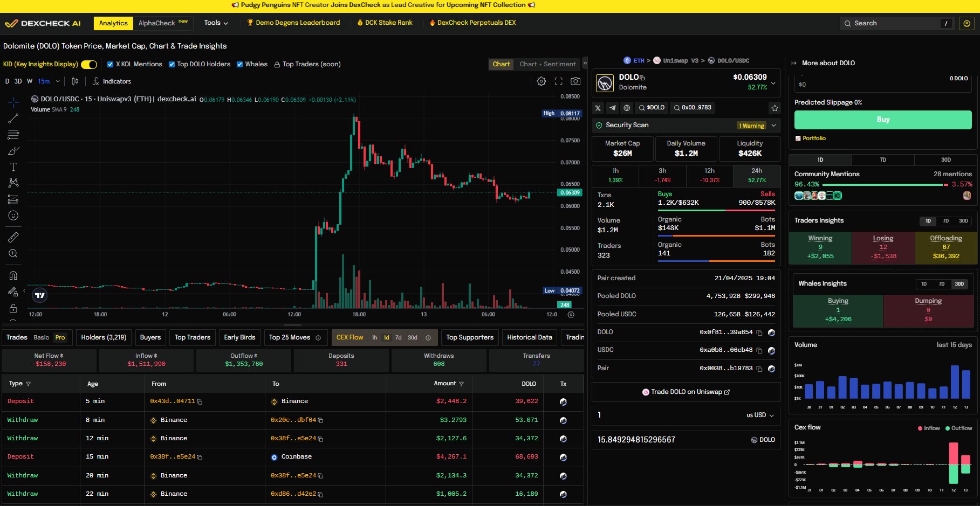Viewport: 980px width, 506px height.
Task: Select the text tool in chart sidebar
Action: (13, 167)
